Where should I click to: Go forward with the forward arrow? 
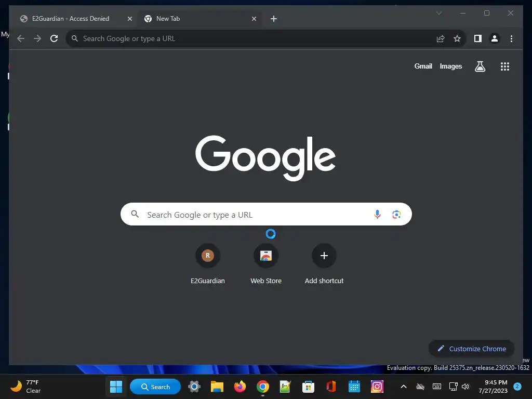[x=37, y=38]
